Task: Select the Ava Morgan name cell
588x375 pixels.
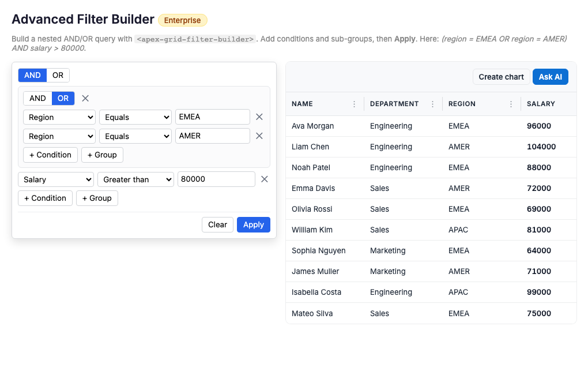Action: coord(325,126)
